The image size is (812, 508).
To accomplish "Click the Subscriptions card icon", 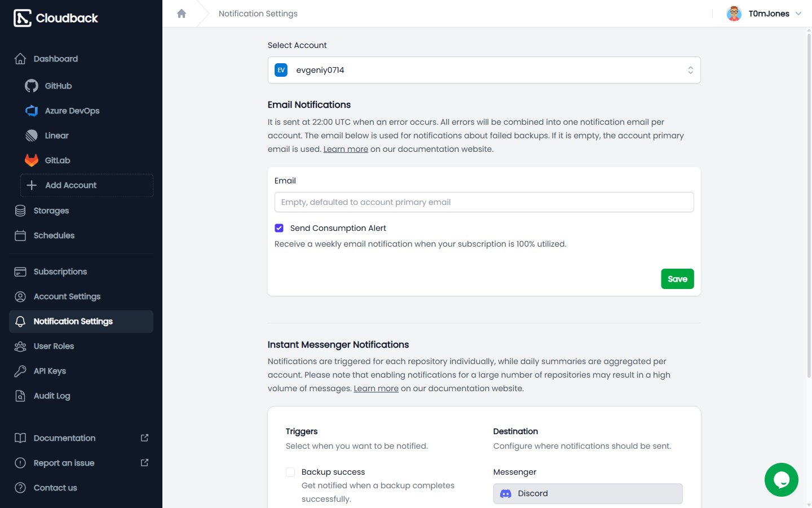I will tap(20, 271).
